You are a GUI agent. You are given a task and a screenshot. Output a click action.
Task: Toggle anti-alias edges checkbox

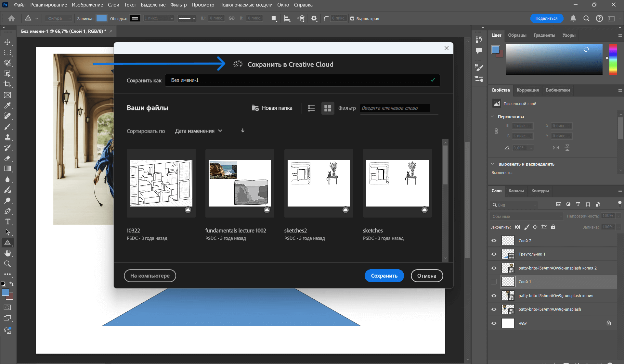352,19
